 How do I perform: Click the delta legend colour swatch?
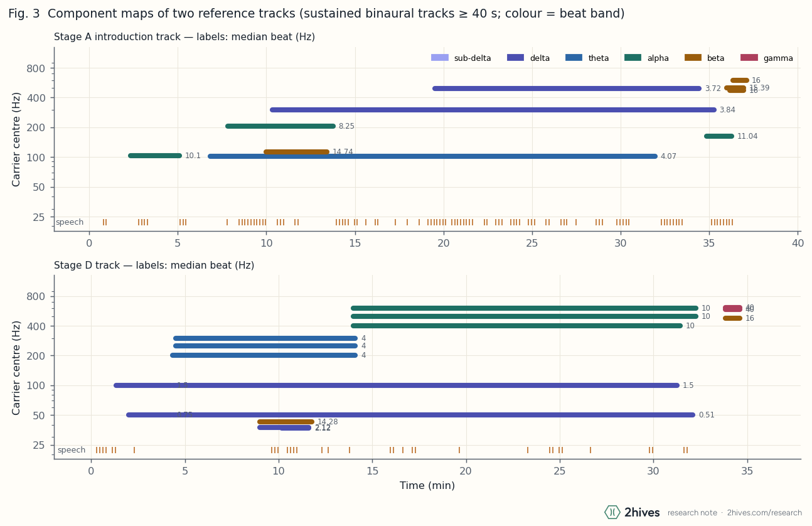coord(515,58)
